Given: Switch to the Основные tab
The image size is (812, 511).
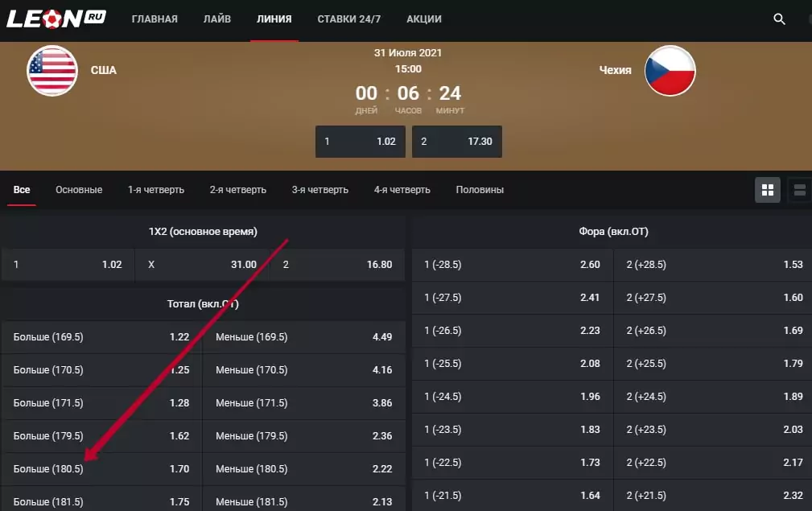Looking at the screenshot, I should click(x=79, y=190).
